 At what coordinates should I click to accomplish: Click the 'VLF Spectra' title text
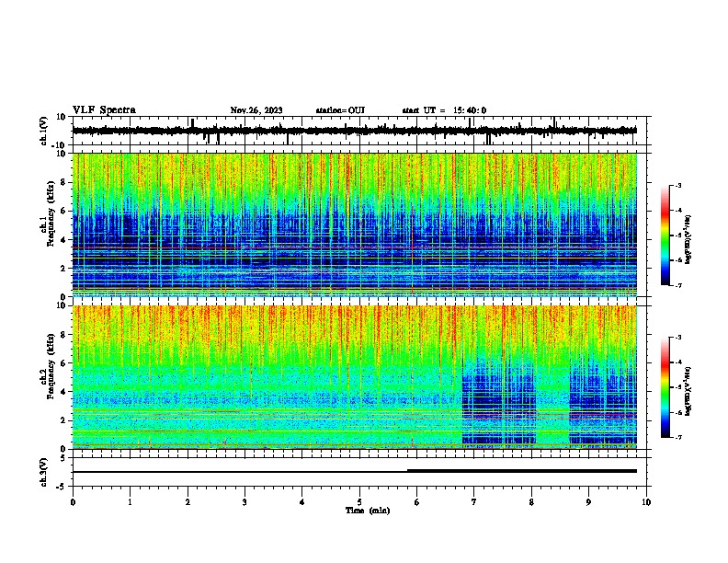104,110
